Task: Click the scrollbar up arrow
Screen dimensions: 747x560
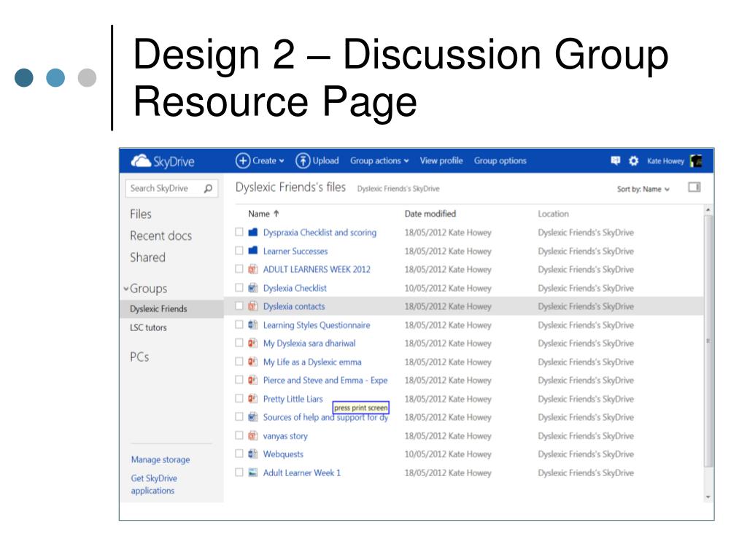Action: [x=708, y=210]
